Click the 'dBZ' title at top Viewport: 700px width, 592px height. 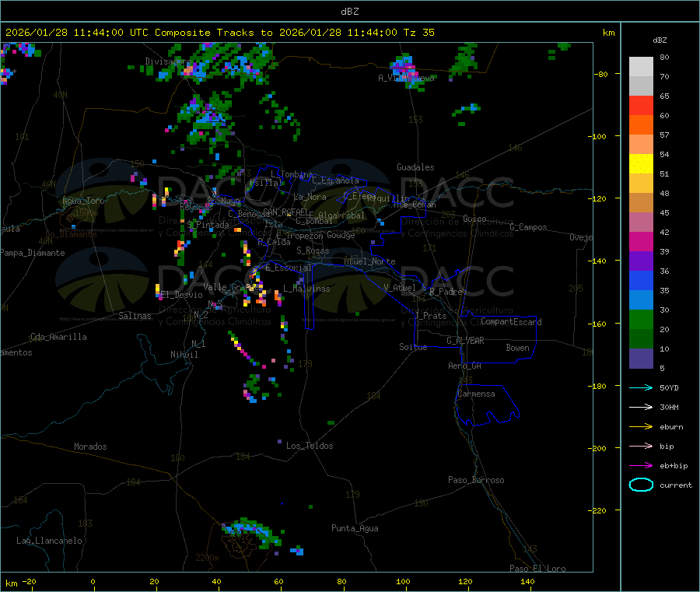(349, 12)
